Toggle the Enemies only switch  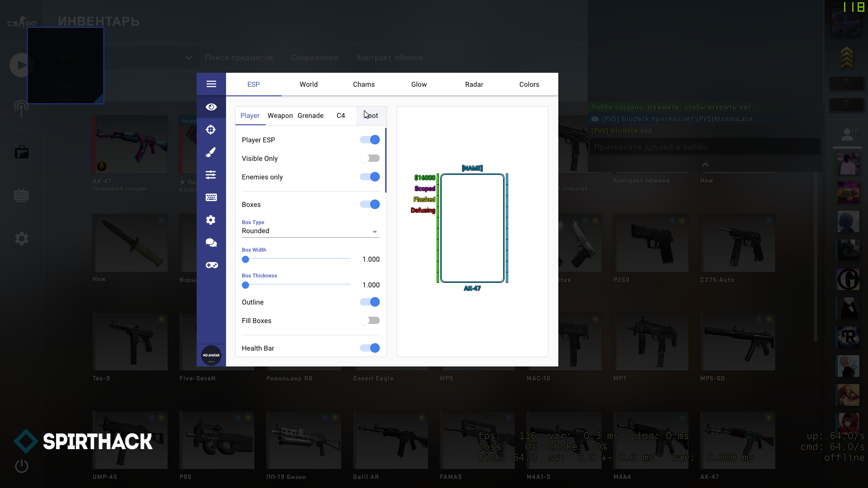(370, 177)
